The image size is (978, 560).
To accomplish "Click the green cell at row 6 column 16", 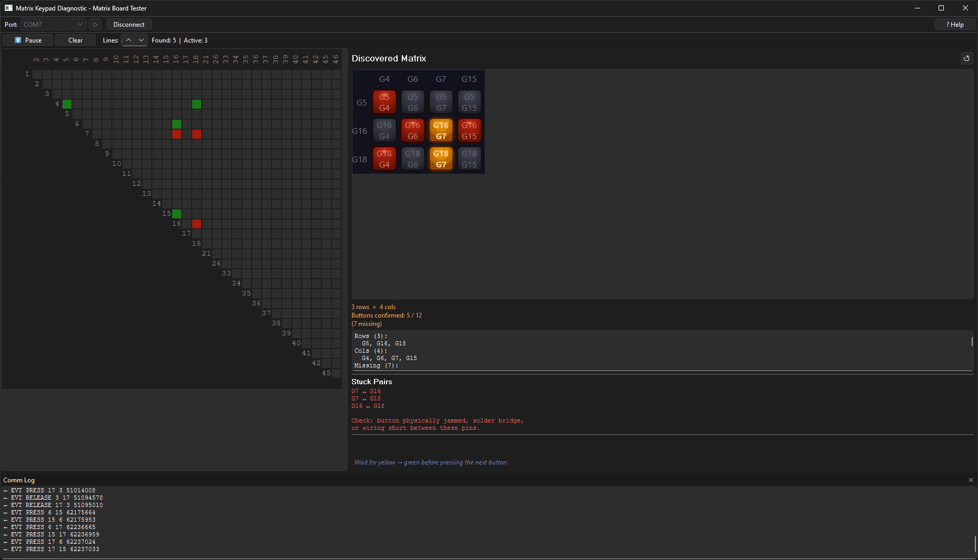I will pos(176,124).
